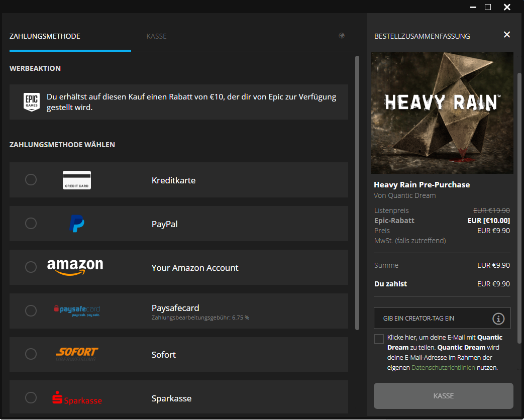Close the checkout window

507,7
